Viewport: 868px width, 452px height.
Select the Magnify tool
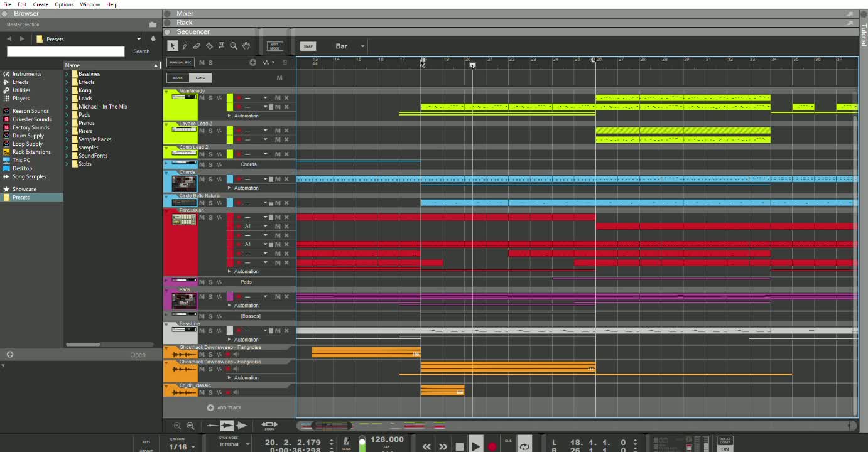pyautogui.click(x=234, y=46)
